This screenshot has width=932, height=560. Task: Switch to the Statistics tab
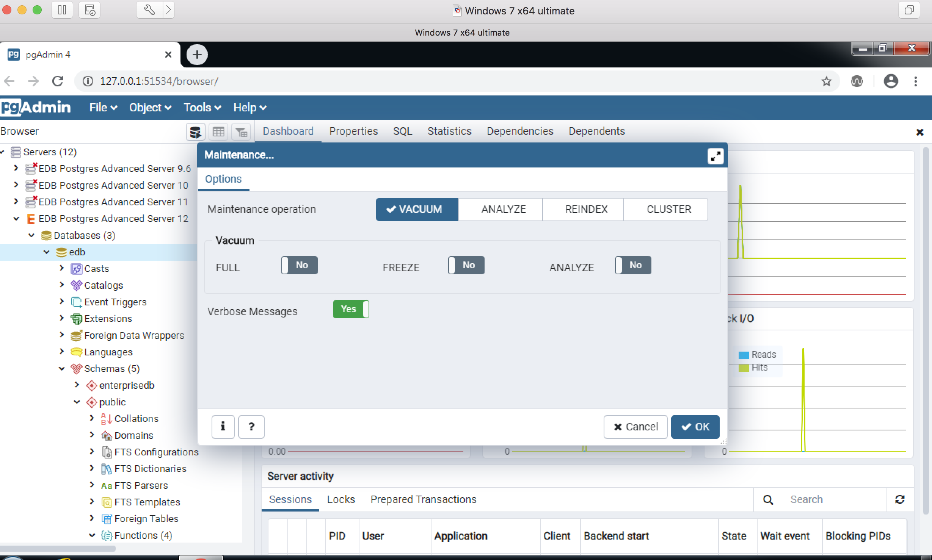tap(449, 131)
